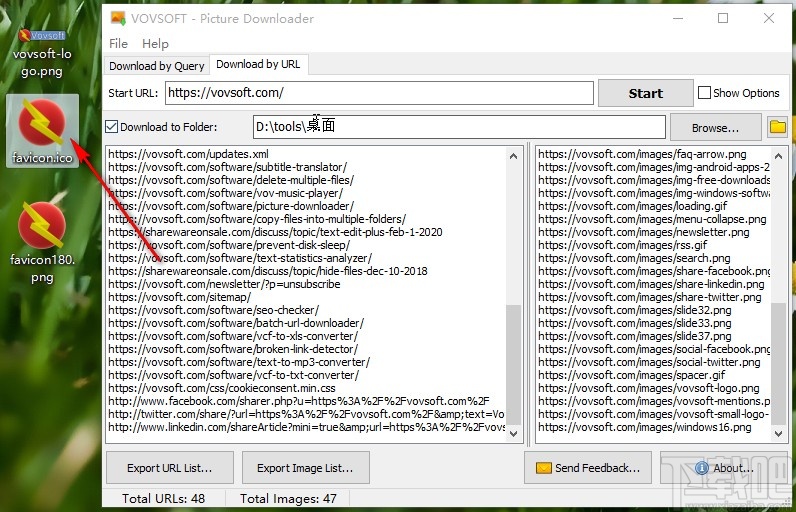This screenshot has height=512, width=796.
Task: Uncheck the Download to Folder checkbox
Action: coord(112,126)
